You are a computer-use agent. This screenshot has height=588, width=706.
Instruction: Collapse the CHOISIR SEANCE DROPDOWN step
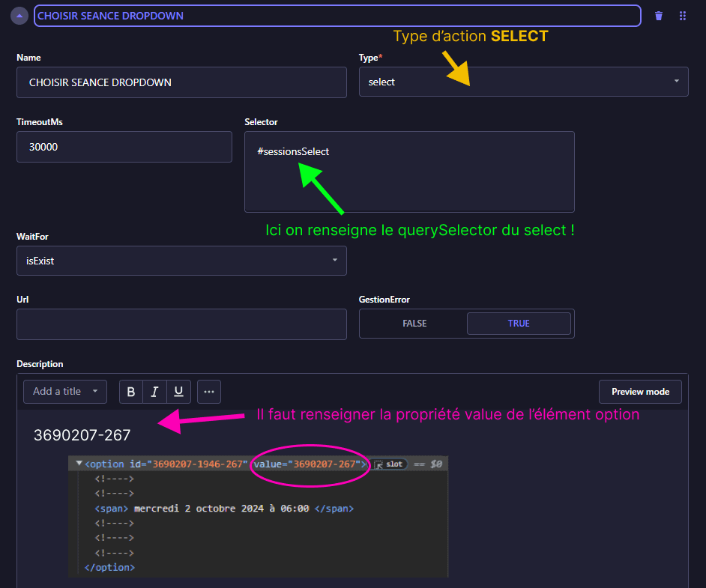(x=19, y=16)
